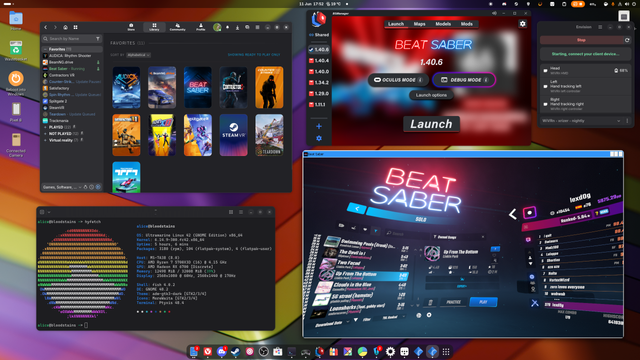Open Envision profile more-options menu
The width and height of the screenshot is (640, 360).
coord(627,121)
